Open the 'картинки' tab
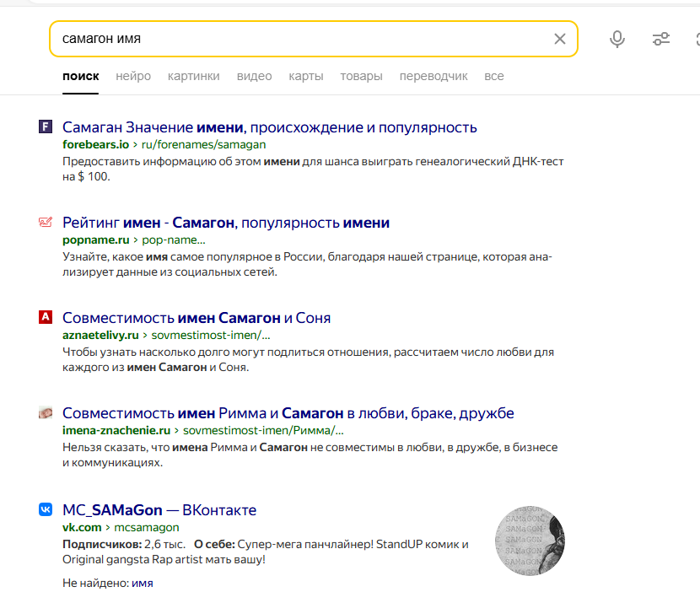Viewport: 700px width, 592px height. (x=194, y=77)
